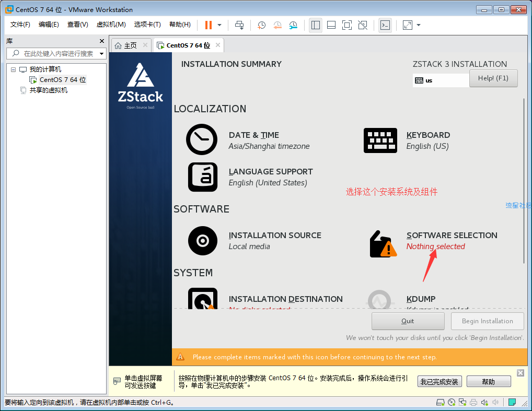Click the 帮助 button in the hint bar

[489, 382]
